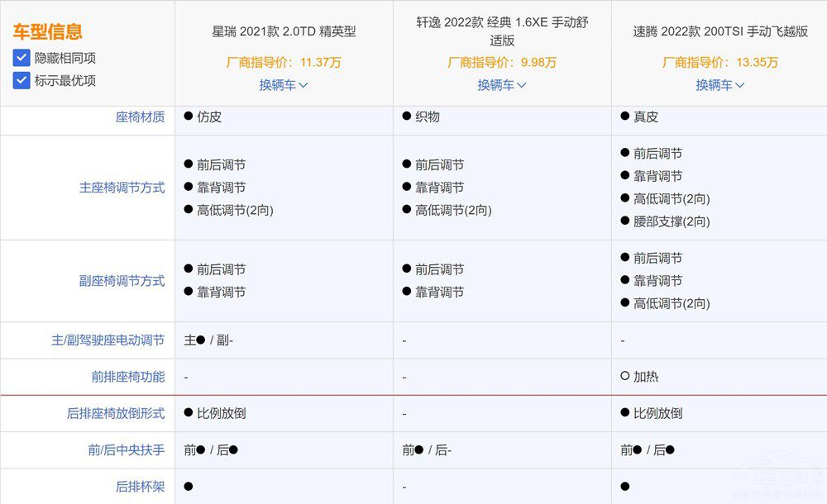Toggle the 隐藏相同项 checkbox

tap(22, 58)
